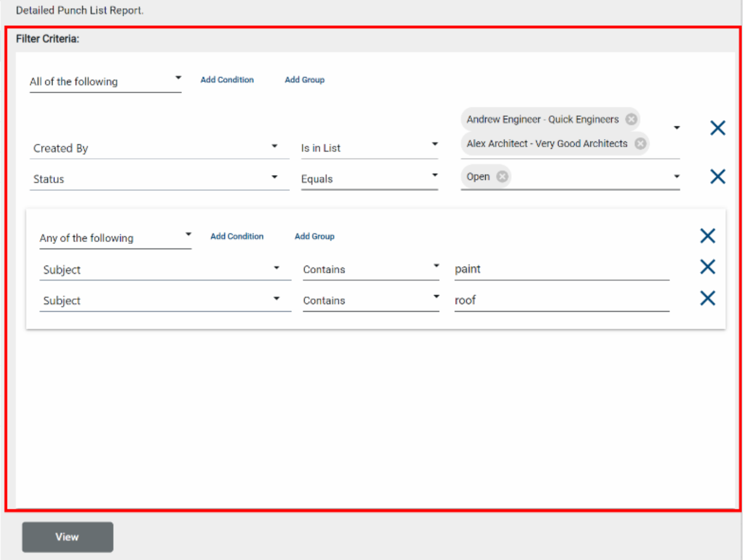743x560 pixels.
Task: Expand the Created By field dropdown
Action: (x=157, y=148)
